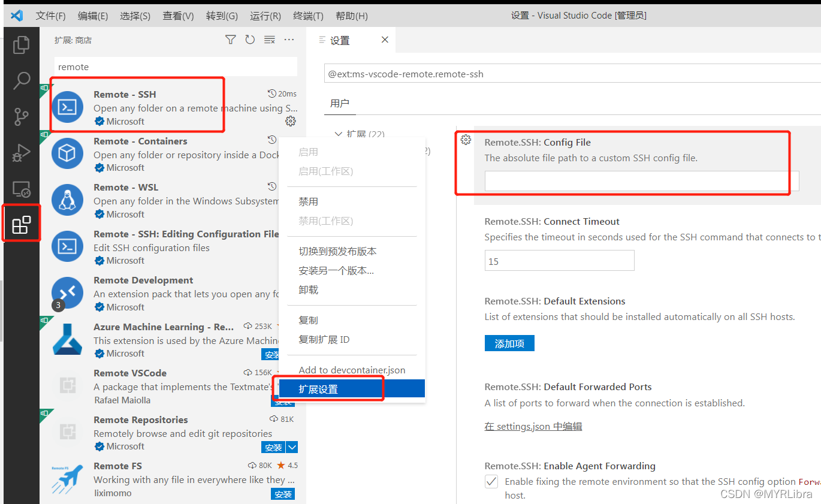Open the 查看(V) menu
This screenshot has height=504, width=821.
click(x=179, y=16)
